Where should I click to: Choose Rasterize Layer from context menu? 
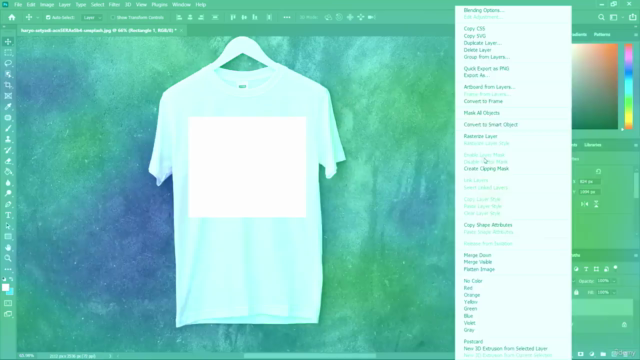click(480, 136)
